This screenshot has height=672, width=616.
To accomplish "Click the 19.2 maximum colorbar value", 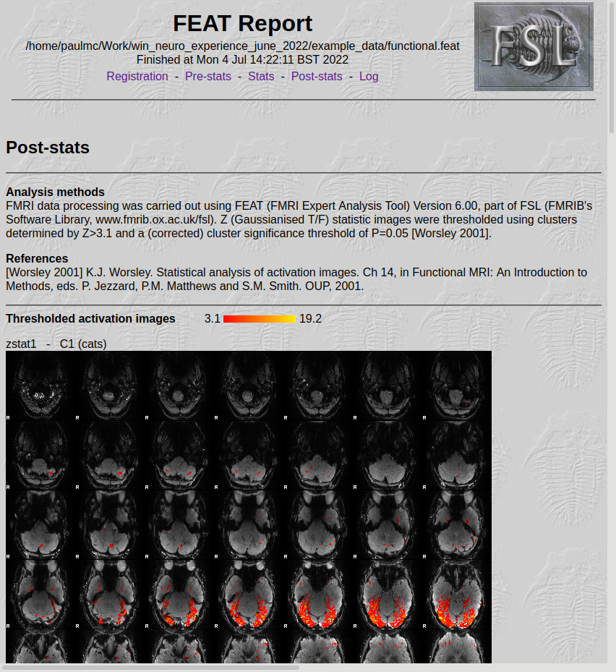I will tap(310, 319).
